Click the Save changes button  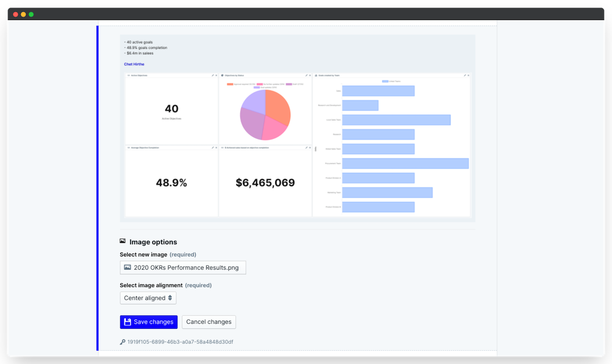point(149,322)
